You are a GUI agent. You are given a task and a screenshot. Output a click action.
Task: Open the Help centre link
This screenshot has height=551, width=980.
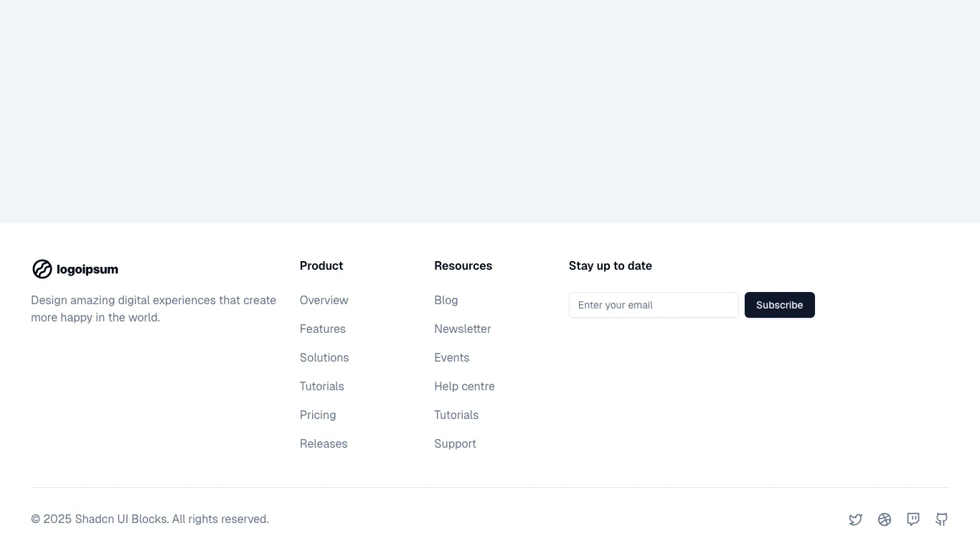tap(464, 386)
